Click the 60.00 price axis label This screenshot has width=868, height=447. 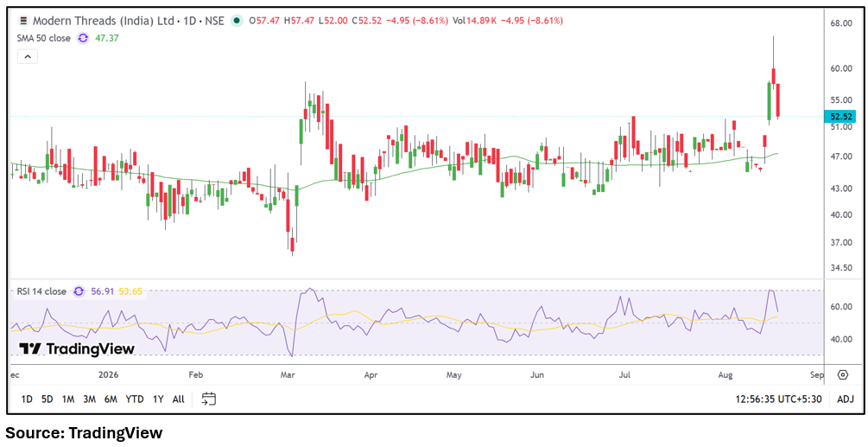(839, 68)
